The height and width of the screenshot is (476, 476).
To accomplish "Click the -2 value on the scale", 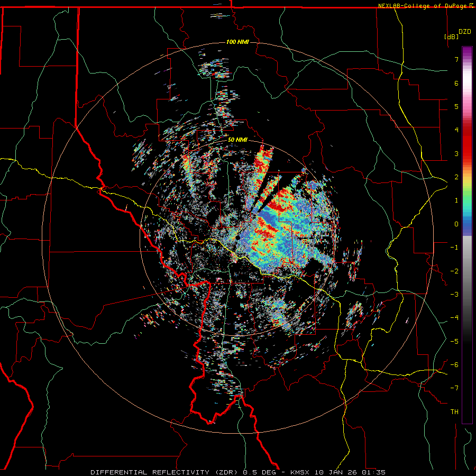I will pos(454,271).
